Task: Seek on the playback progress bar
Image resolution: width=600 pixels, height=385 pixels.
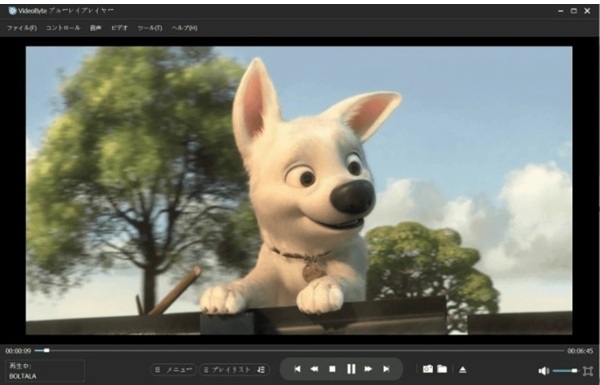Action: click(x=299, y=350)
